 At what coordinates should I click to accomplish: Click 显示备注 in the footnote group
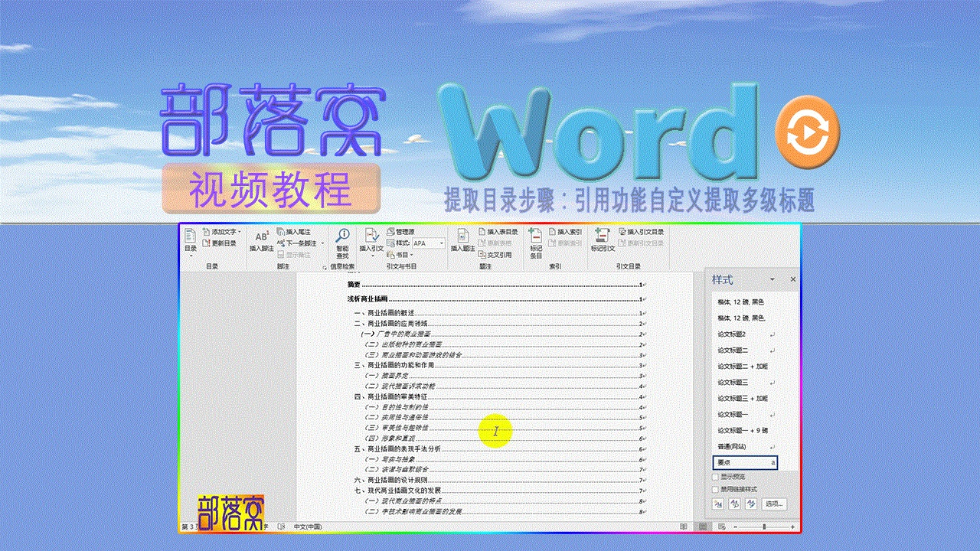click(295, 254)
